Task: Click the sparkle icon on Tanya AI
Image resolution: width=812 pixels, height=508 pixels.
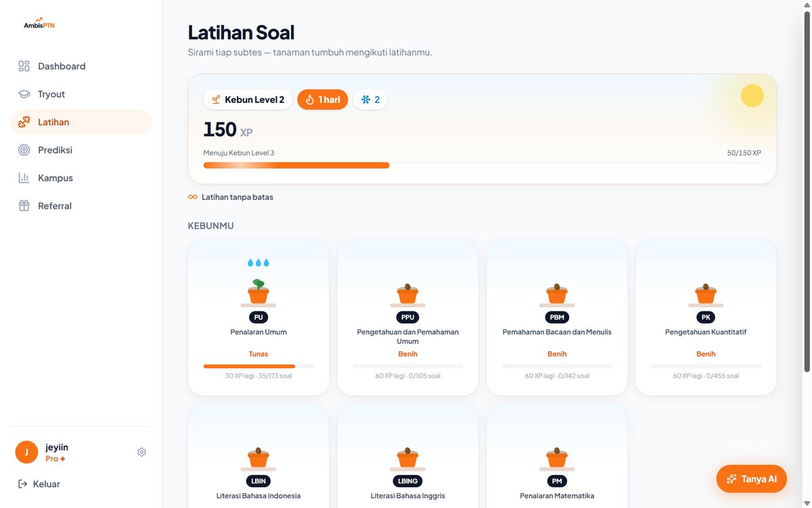Action: (x=731, y=479)
